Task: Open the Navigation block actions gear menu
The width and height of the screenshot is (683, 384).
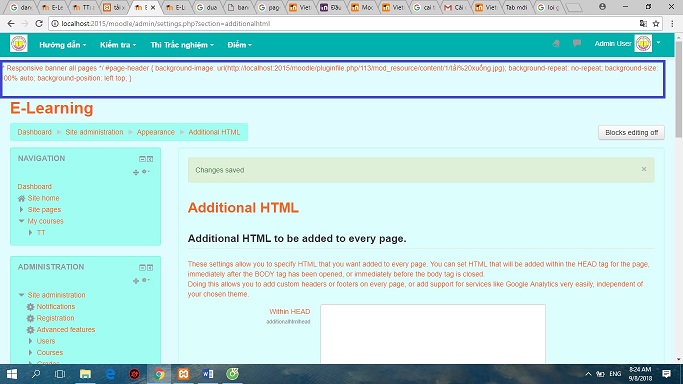Action: coord(145,172)
